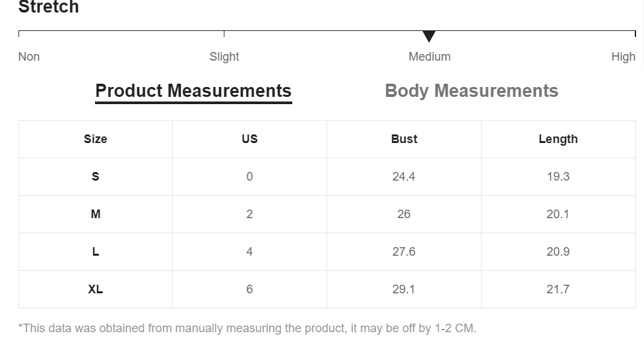644x348 pixels.
Task: Click the manual measurement disclaimer note
Action: pyautogui.click(x=247, y=328)
